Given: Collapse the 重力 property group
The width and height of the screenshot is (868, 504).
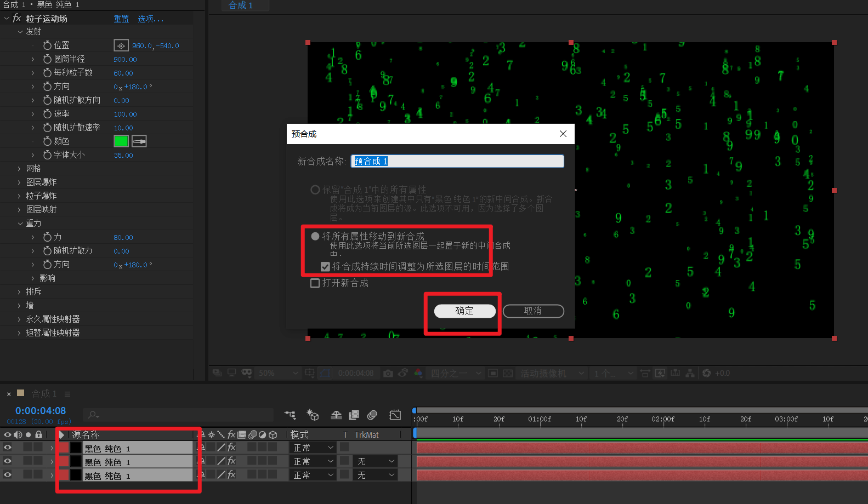Looking at the screenshot, I should pyautogui.click(x=20, y=224).
